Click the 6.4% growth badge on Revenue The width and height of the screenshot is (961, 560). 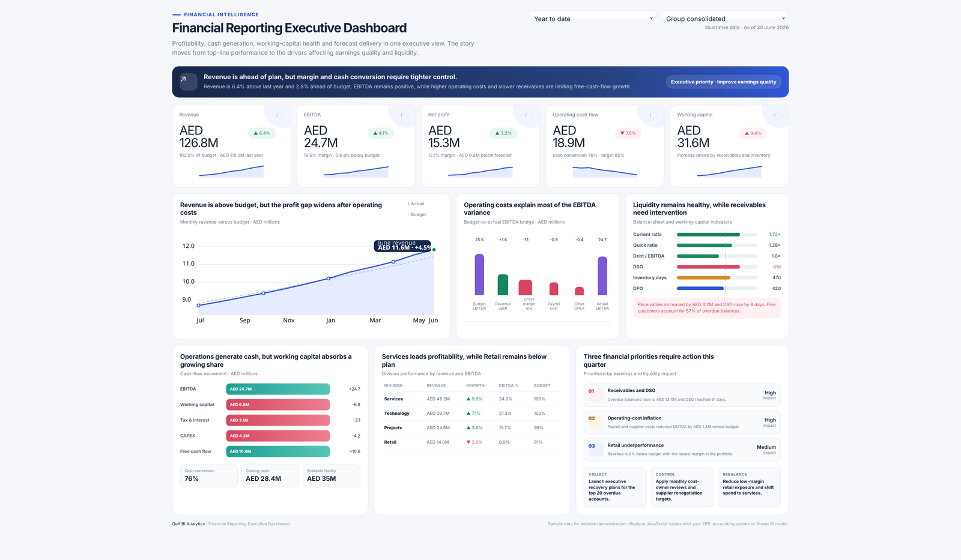262,133
